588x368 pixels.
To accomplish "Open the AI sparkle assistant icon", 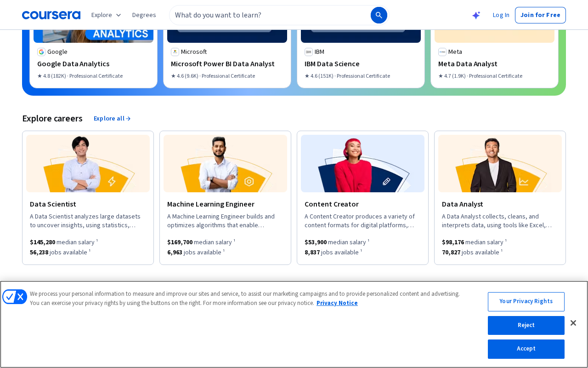I will [x=476, y=15].
